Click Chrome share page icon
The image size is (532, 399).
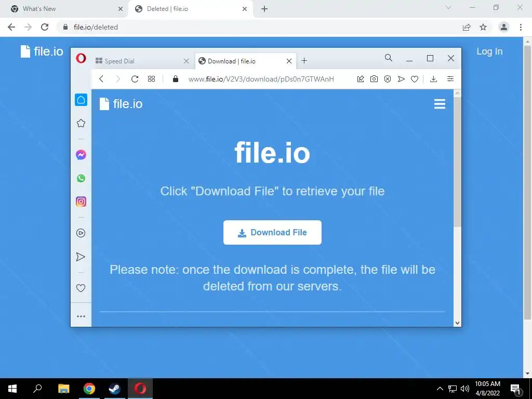coord(467,27)
